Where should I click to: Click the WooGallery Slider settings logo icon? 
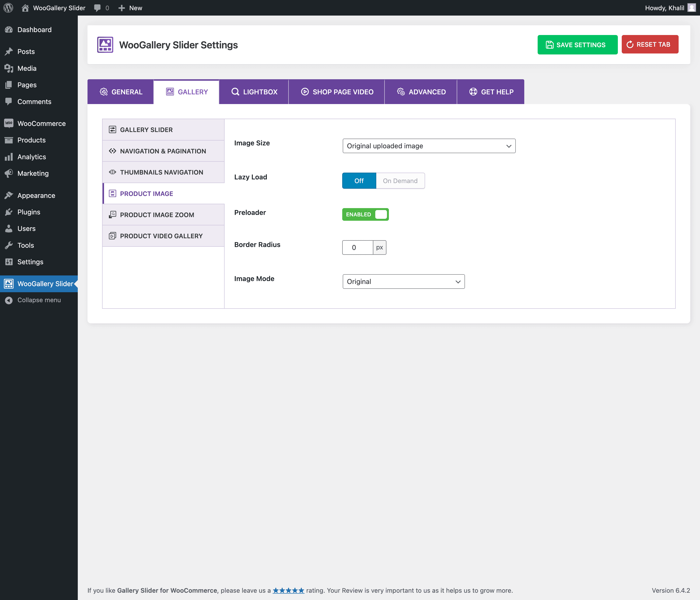[105, 44]
